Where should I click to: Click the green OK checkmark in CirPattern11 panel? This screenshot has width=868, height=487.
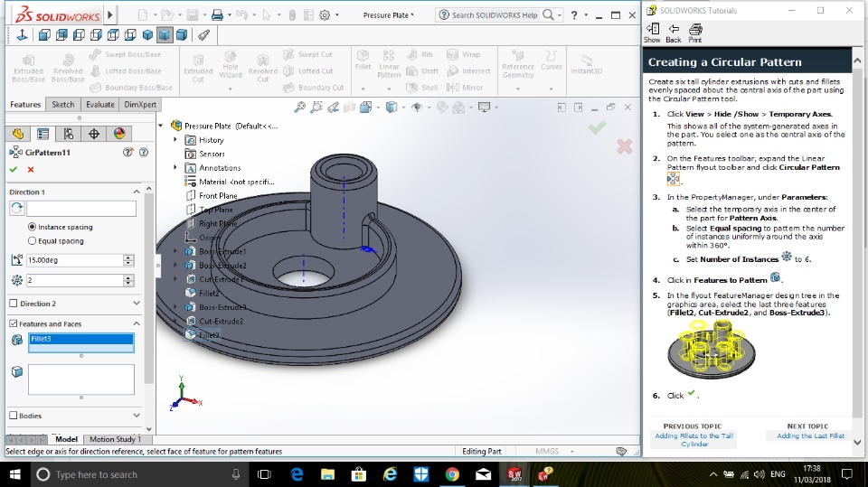14,169
